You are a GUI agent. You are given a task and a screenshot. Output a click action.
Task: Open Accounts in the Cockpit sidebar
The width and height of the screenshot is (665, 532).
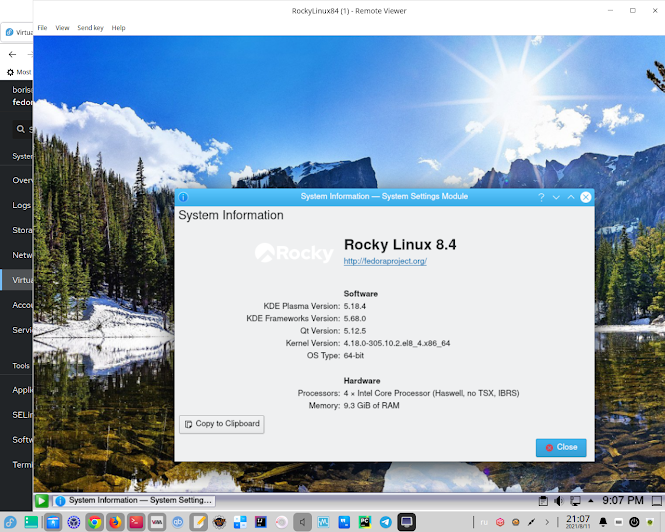17,305
